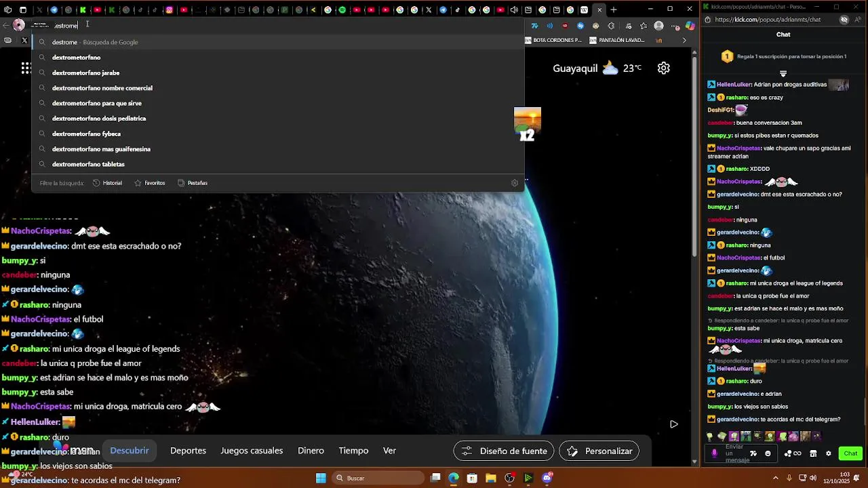The width and height of the screenshot is (868, 488).
Task: Open File Explorer from taskbar
Action: (491, 478)
